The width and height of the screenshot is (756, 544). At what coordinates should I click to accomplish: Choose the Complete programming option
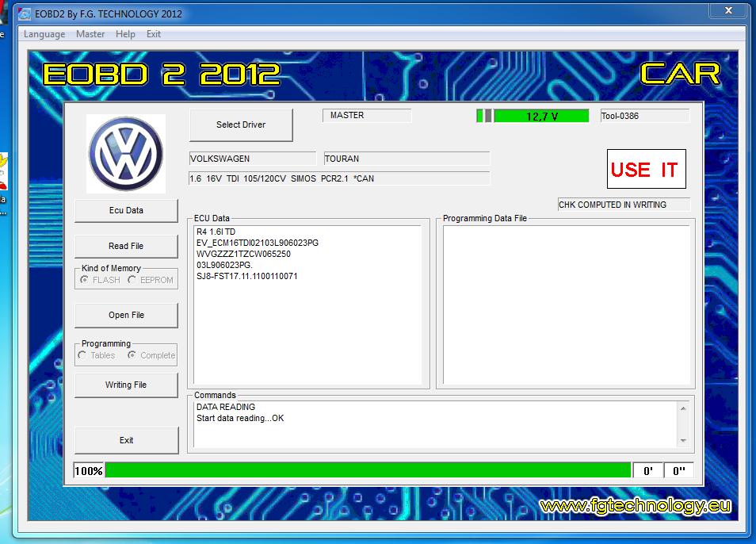pyautogui.click(x=132, y=355)
